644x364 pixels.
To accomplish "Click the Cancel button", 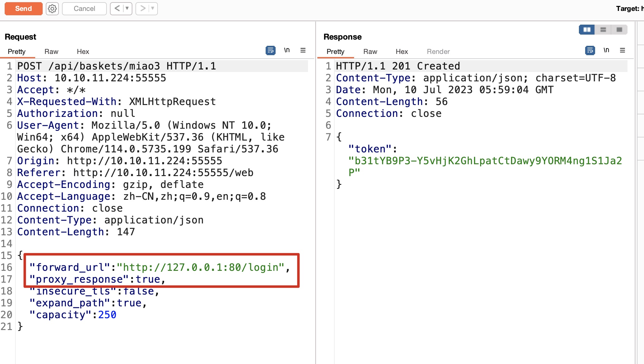I will 84,9.
